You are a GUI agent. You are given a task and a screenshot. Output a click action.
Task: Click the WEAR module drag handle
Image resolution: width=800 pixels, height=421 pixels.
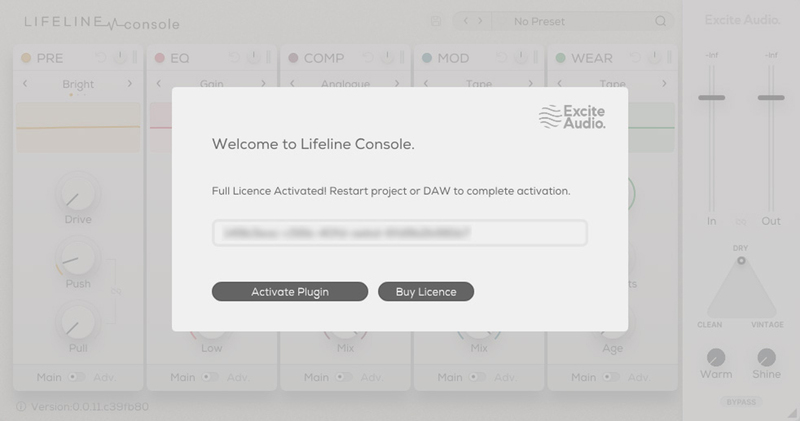tap(669, 57)
